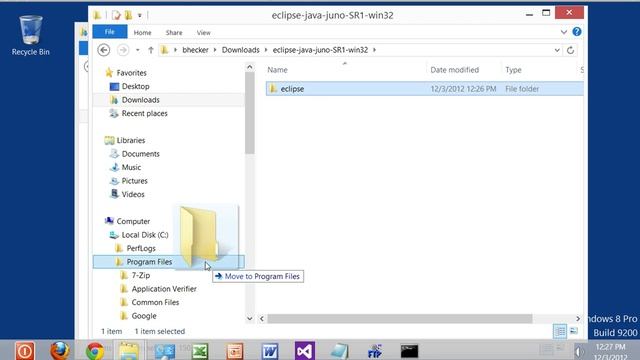Viewport: 640px width, 360px height.
Task: Open the Recycle Bin desktop icon
Action: pos(31,36)
